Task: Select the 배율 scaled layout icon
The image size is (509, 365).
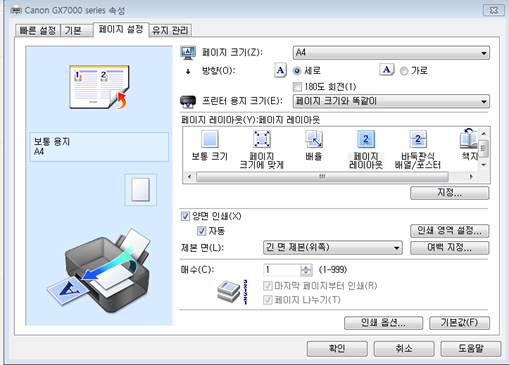Action: point(314,139)
